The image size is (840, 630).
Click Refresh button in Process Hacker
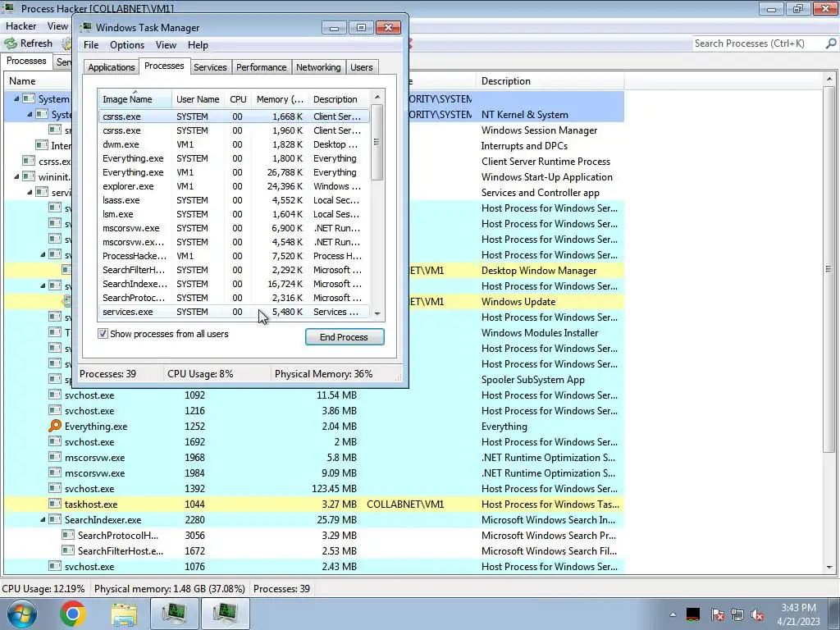point(29,43)
